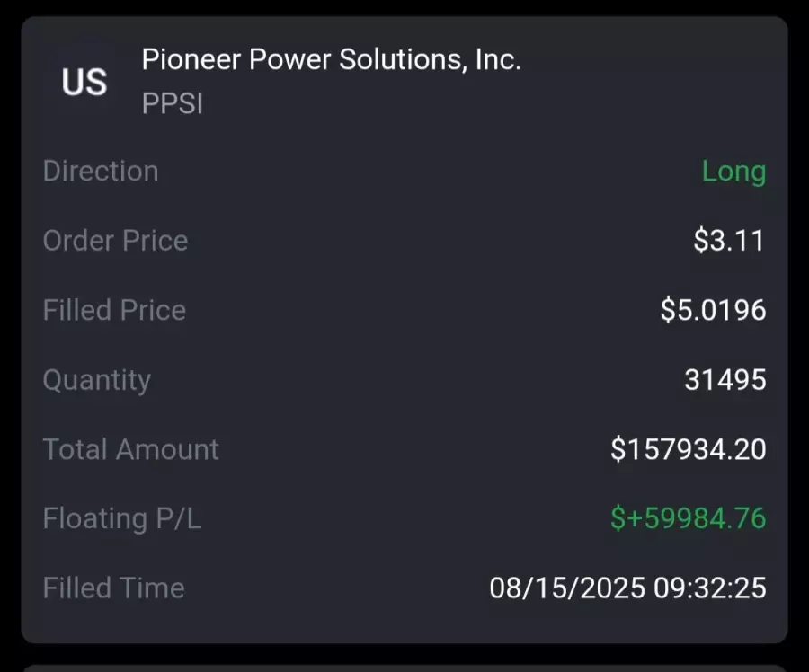Select the PPSI ticker symbol
The height and width of the screenshot is (672, 809).
pyautogui.click(x=173, y=104)
